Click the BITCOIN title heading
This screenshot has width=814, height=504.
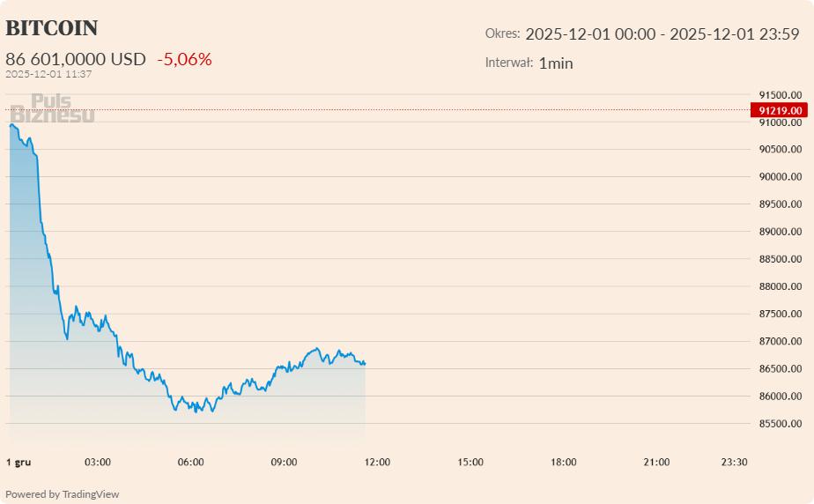coord(52,28)
